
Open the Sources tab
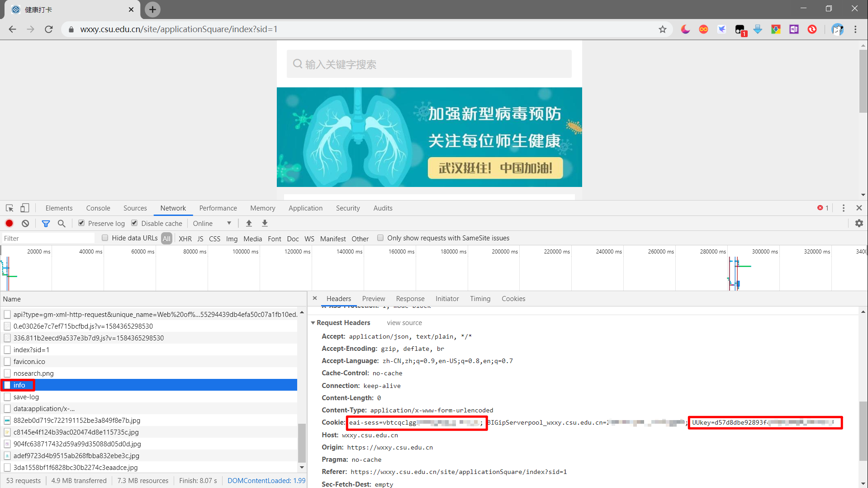coord(135,208)
